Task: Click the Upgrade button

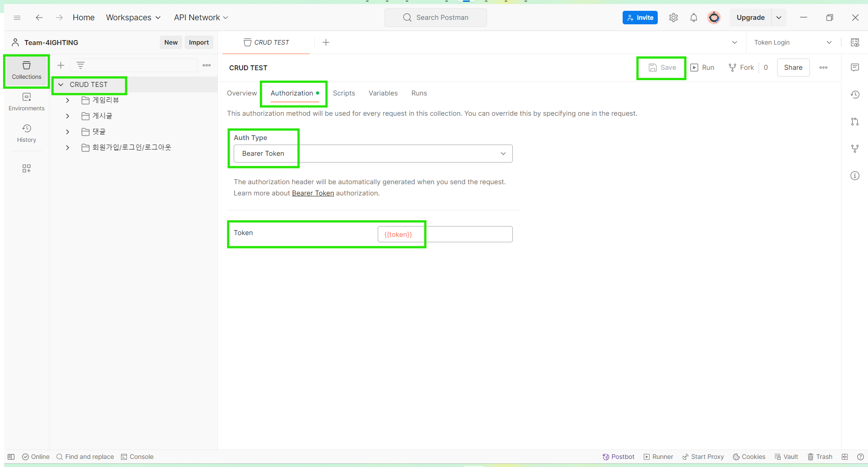Action: click(x=750, y=18)
